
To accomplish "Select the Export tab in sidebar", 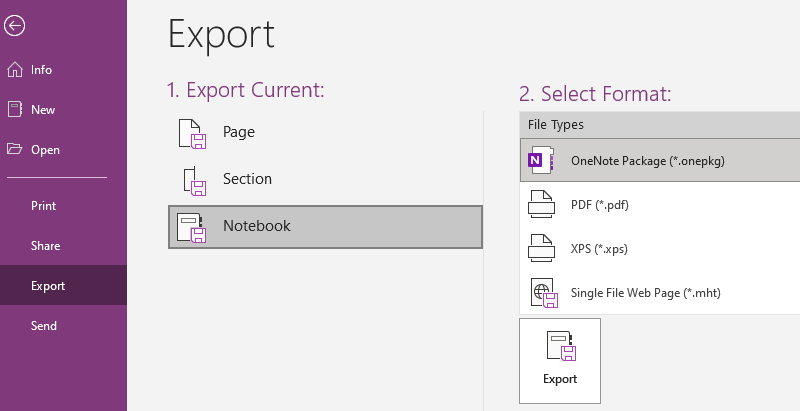I will point(63,286).
